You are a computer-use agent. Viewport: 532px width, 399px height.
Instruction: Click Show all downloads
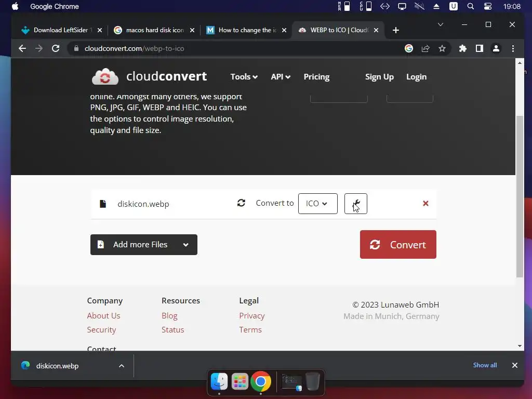485,365
